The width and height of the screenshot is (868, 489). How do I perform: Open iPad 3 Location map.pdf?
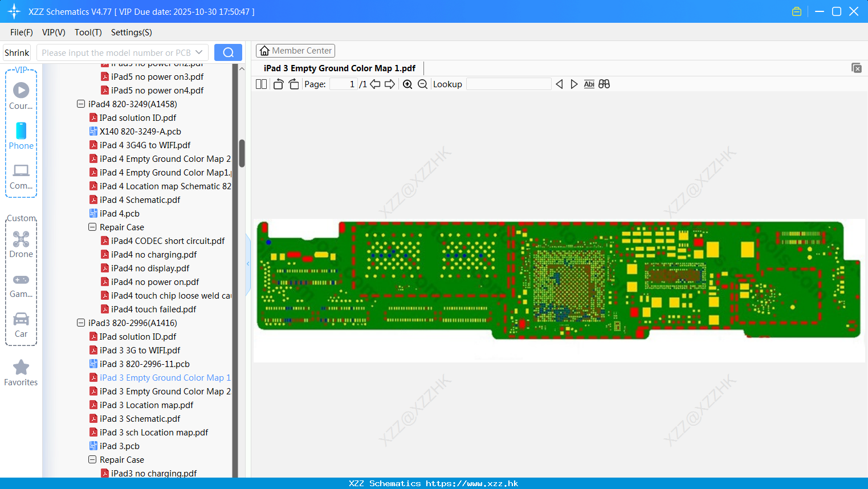point(146,405)
